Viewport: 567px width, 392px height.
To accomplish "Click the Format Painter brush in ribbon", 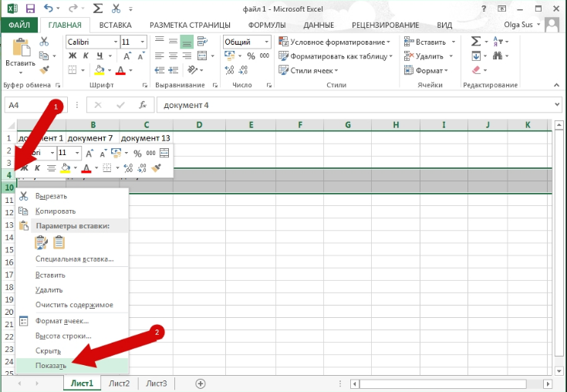I will pos(44,69).
